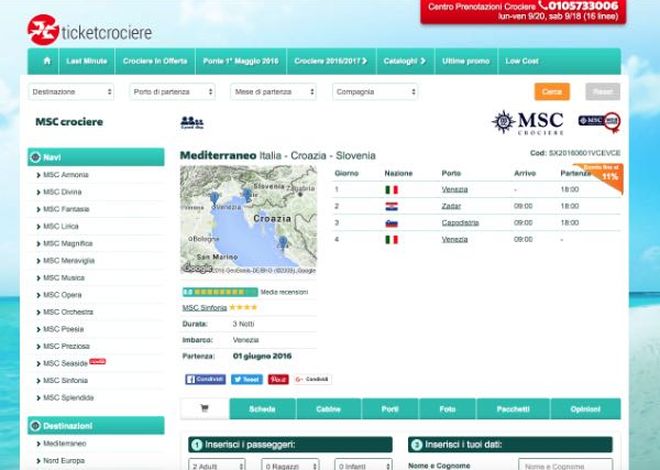Open the Mese di partenza dropdown
This screenshot has height=470, width=660.
coord(274,92)
